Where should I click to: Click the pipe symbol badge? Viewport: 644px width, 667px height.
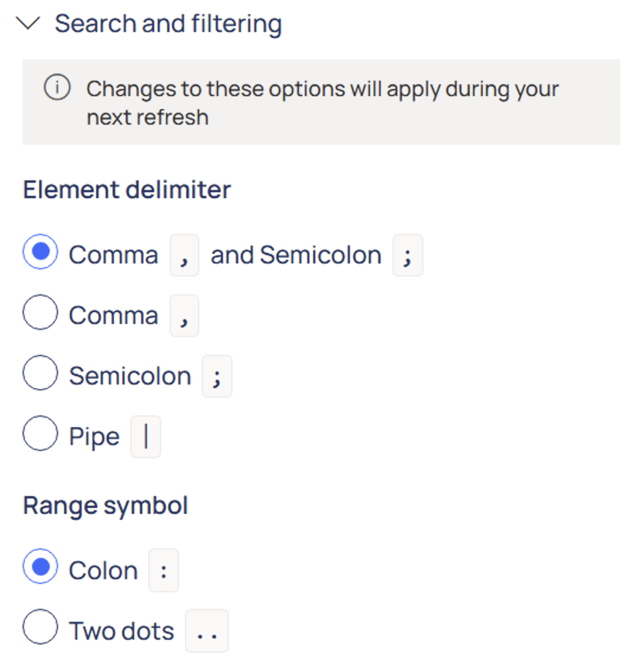pos(146,437)
